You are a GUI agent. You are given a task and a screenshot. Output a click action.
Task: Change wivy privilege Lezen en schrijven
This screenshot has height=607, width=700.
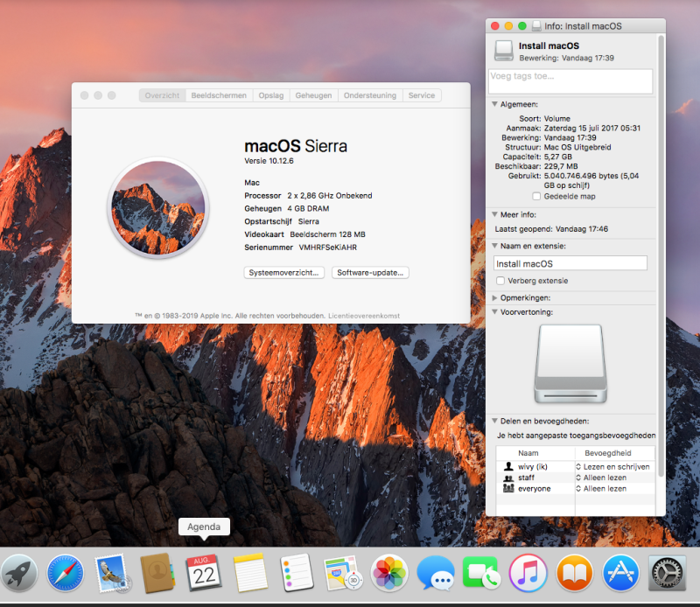pyautogui.click(x=612, y=466)
